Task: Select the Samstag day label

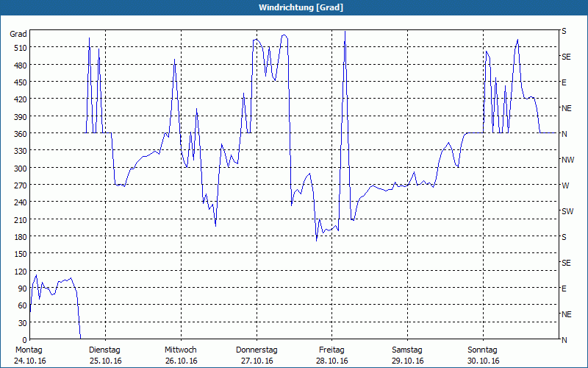Action: (x=407, y=350)
